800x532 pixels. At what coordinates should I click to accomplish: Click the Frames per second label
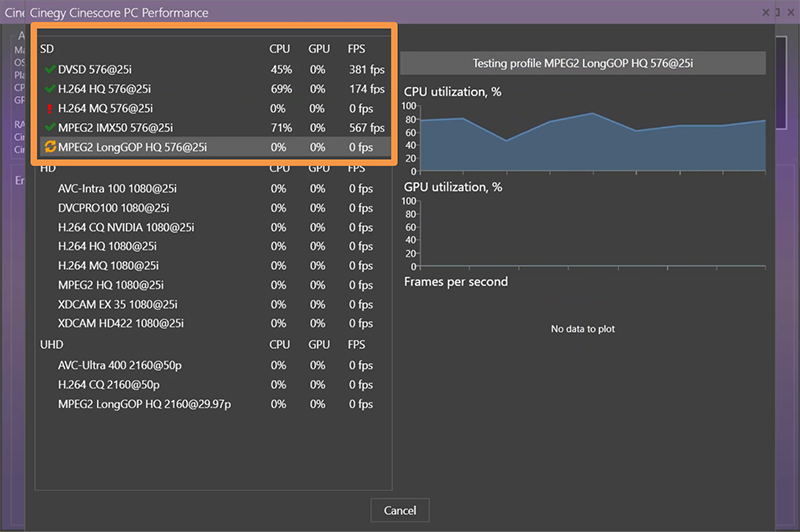pyautogui.click(x=456, y=282)
